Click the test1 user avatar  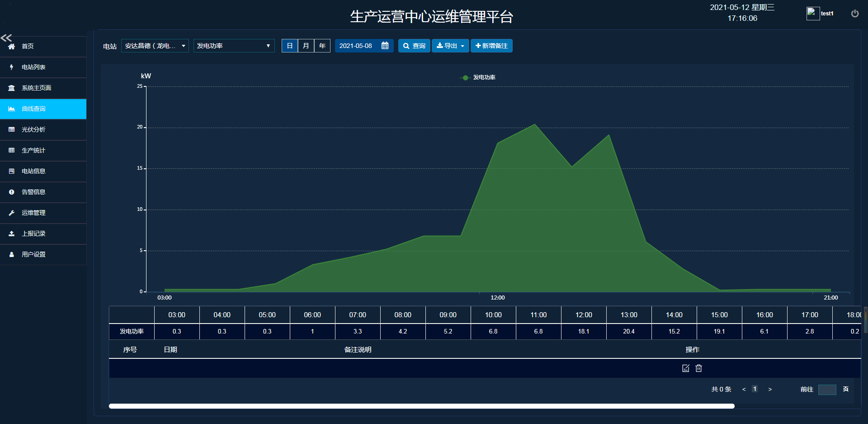point(813,14)
